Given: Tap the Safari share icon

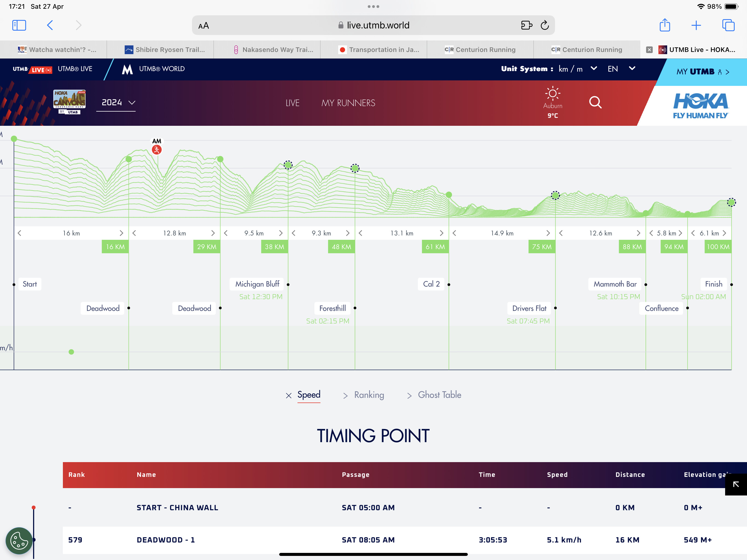Looking at the screenshot, I should coord(665,25).
